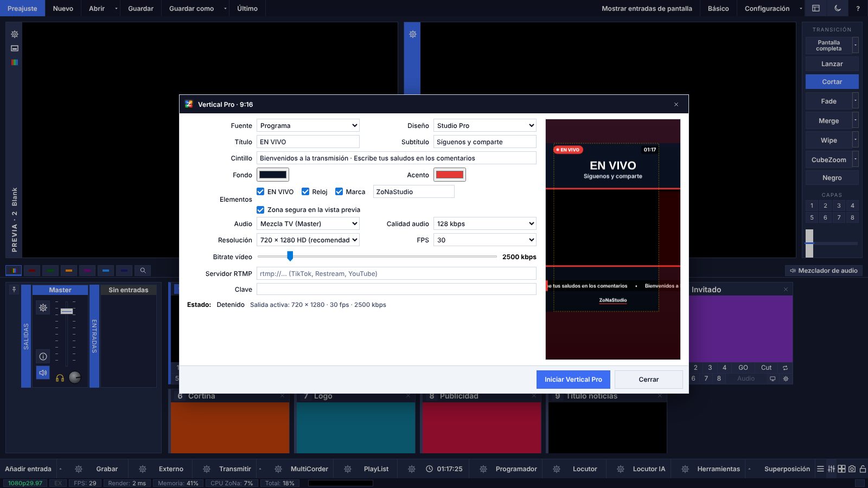Uncheck the Reloj checkbox

(x=305, y=191)
